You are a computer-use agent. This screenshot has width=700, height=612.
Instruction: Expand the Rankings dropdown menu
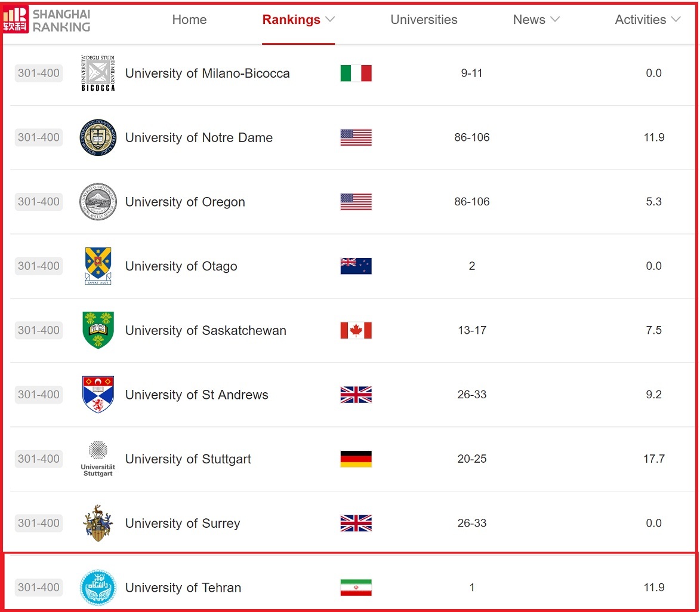298,20
